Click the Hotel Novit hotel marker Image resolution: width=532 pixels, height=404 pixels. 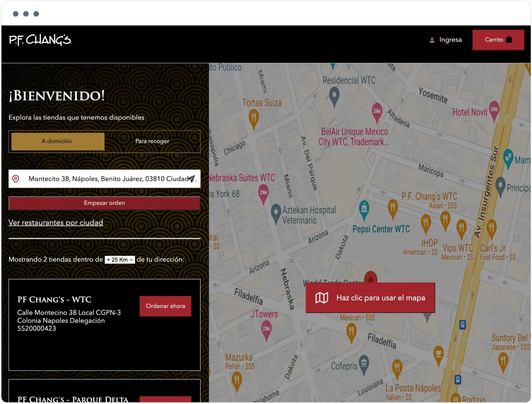pos(494,111)
